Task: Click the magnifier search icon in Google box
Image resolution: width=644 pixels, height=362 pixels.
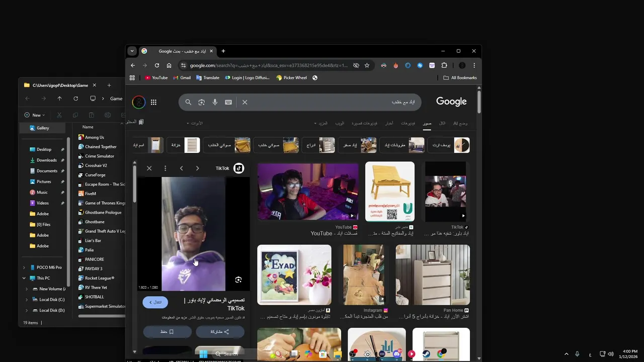Action: [188, 102]
